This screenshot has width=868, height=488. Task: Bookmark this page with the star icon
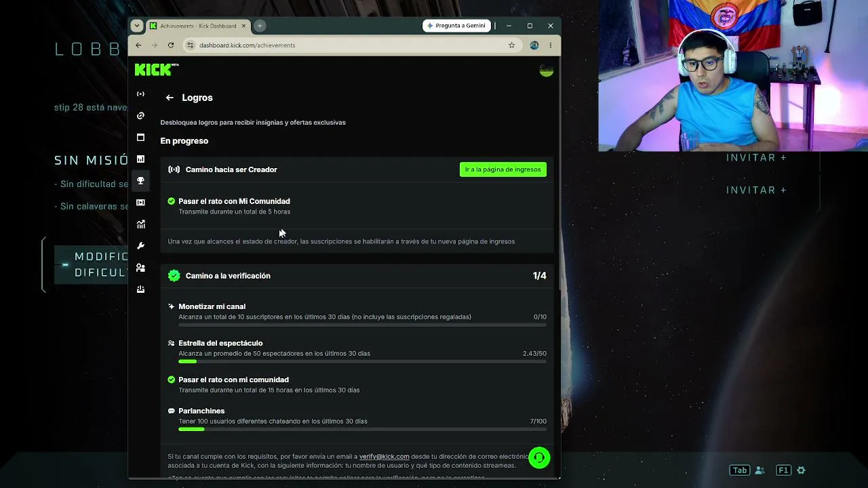[x=512, y=45]
